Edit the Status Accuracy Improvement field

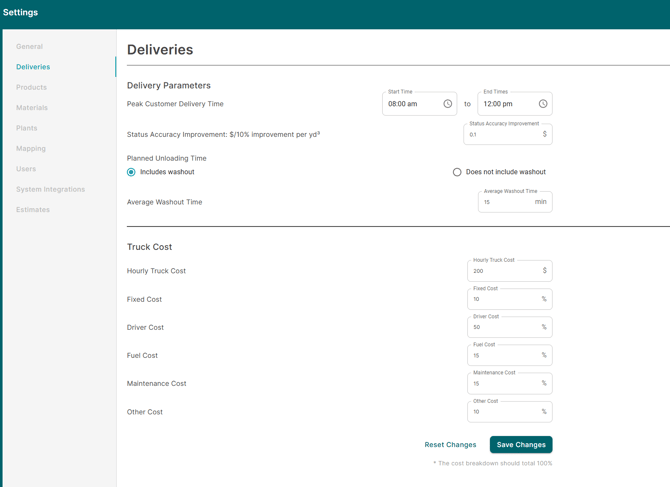pyautogui.click(x=502, y=134)
